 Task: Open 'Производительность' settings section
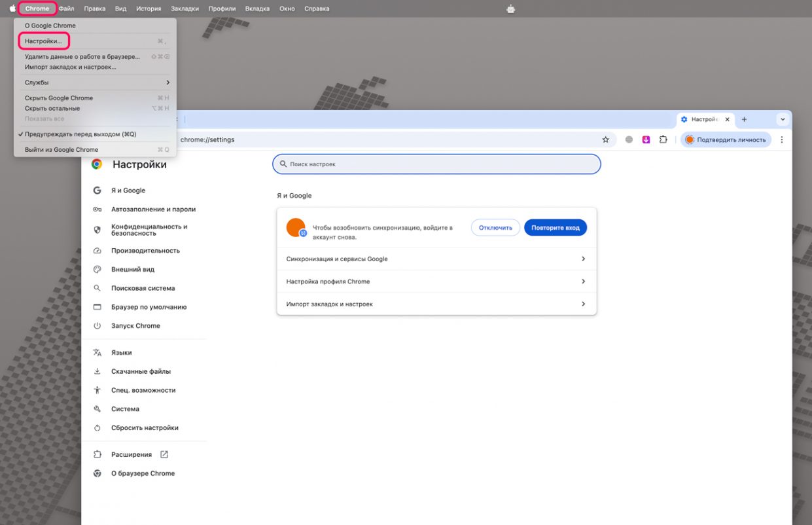click(x=145, y=251)
